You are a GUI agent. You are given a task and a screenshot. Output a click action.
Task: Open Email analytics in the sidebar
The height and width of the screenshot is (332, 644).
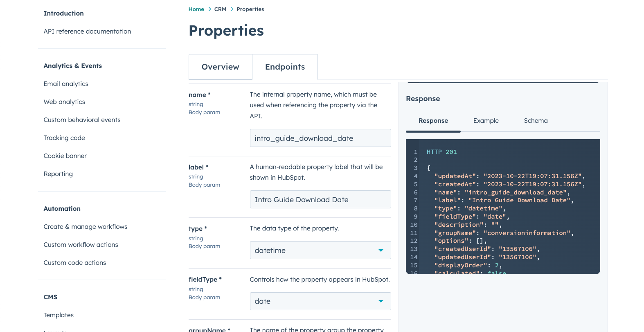point(66,84)
